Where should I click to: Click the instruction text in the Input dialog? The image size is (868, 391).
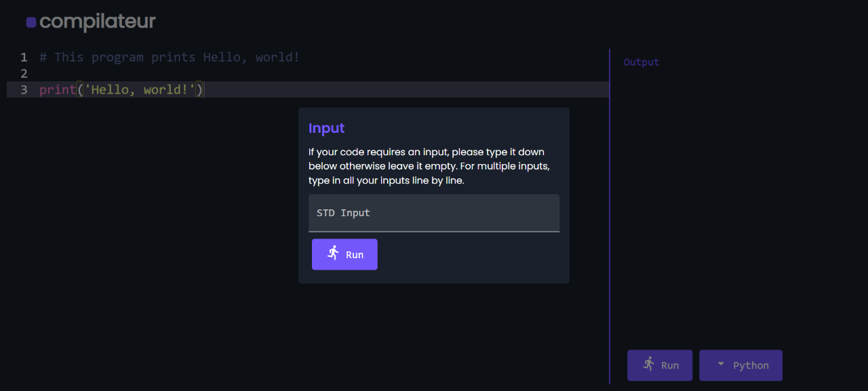tap(426, 166)
